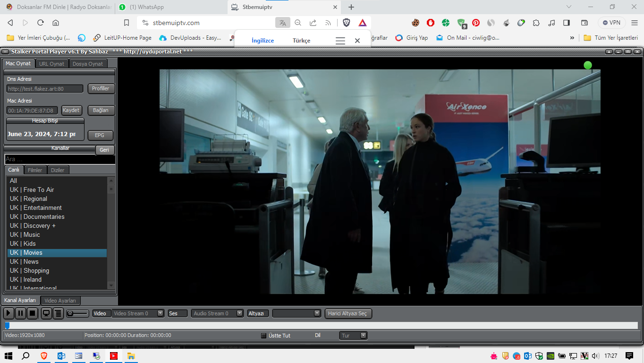Adjust the volume slider in player controls
The height and width of the screenshot is (363, 644).
click(77, 313)
